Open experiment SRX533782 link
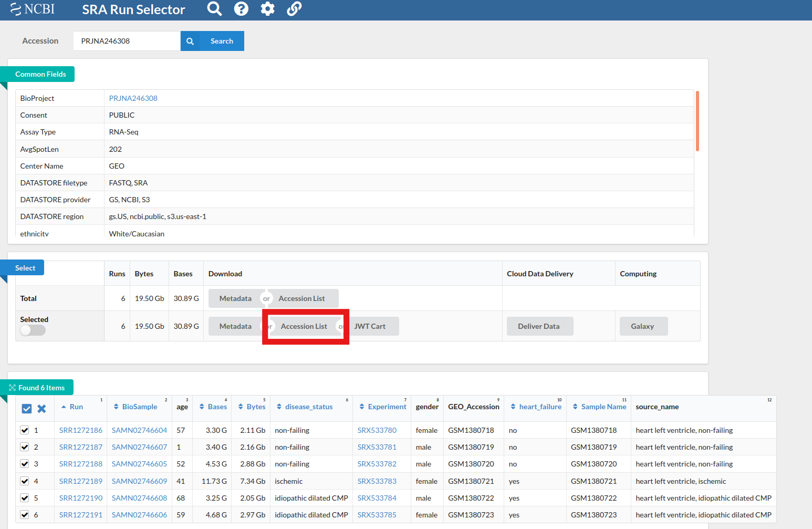The width and height of the screenshot is (812, 529). tap(377, 464)
